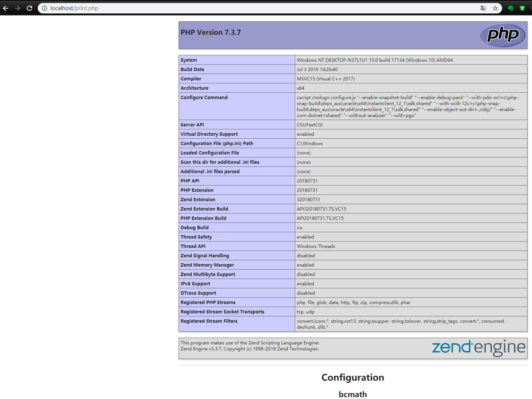Screen dimensions: 532x399
Task: Select the Zend Extension label
Action: tap(198, 200)
